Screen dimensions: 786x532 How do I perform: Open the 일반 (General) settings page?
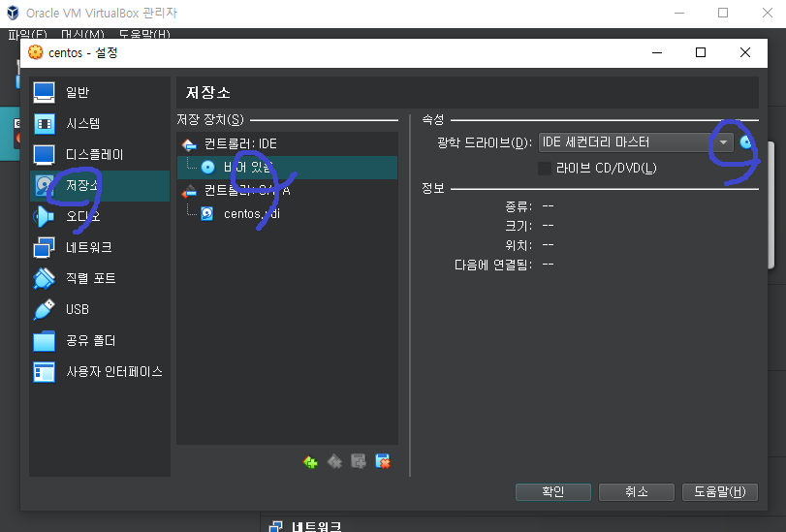pos(100,92)
